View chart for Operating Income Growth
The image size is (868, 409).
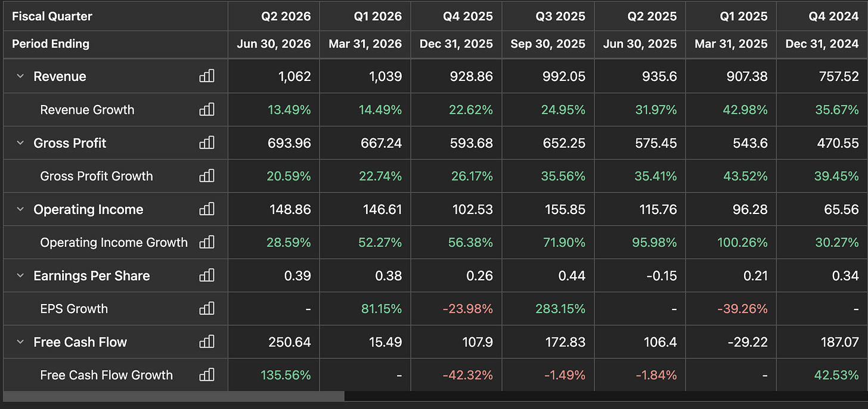(x=207, y=242)
